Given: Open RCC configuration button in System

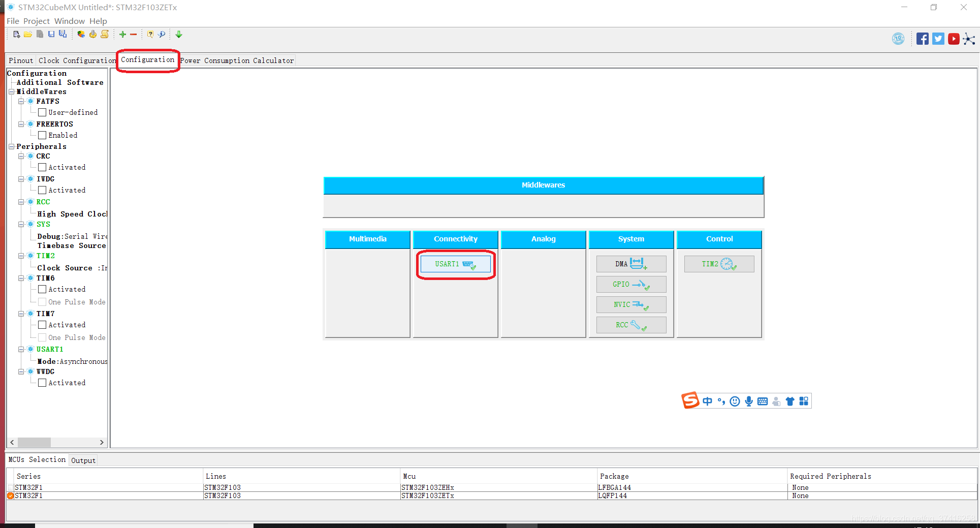Looking at the screenshot, I should 631,325.
